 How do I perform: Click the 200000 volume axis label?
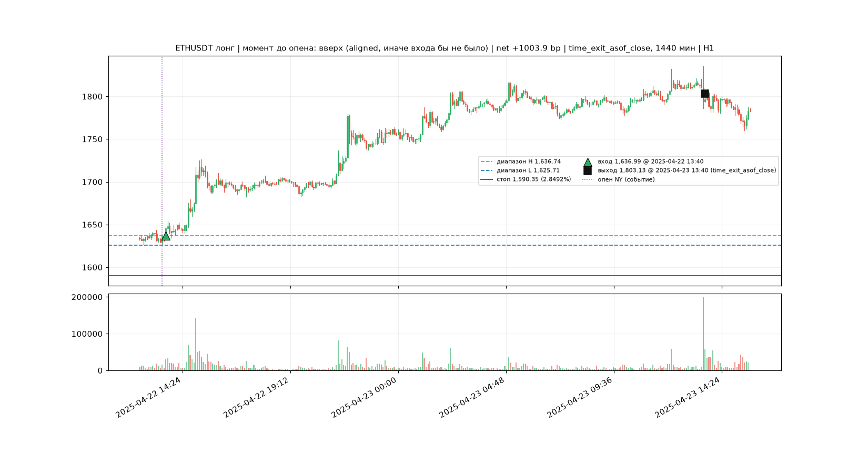(87, 297)
